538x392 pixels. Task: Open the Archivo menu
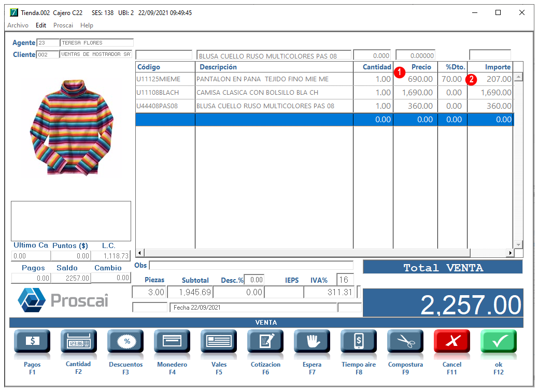coord(18,25)
